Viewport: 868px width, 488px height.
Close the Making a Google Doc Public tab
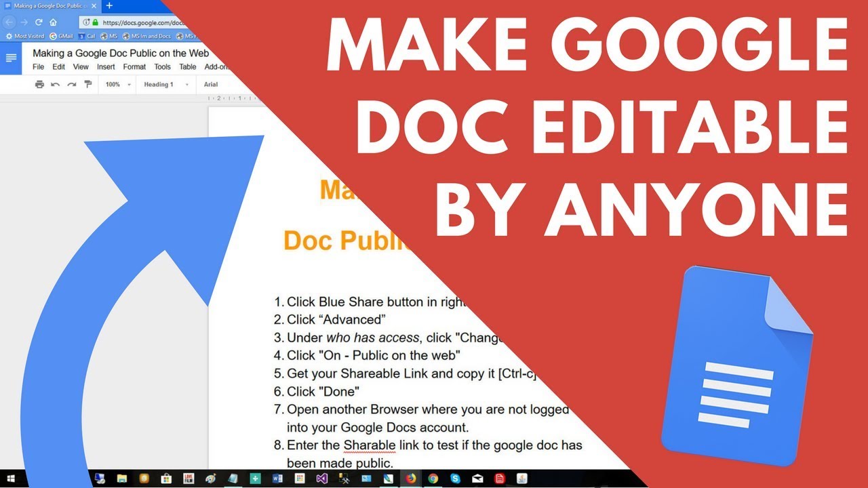point(95,5)
